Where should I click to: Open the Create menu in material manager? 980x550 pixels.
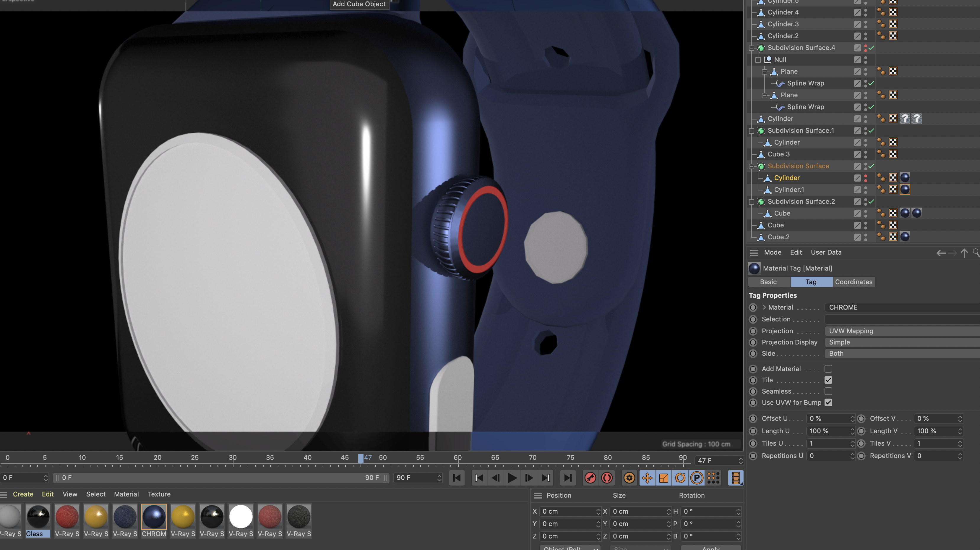[x=23, y=494]
